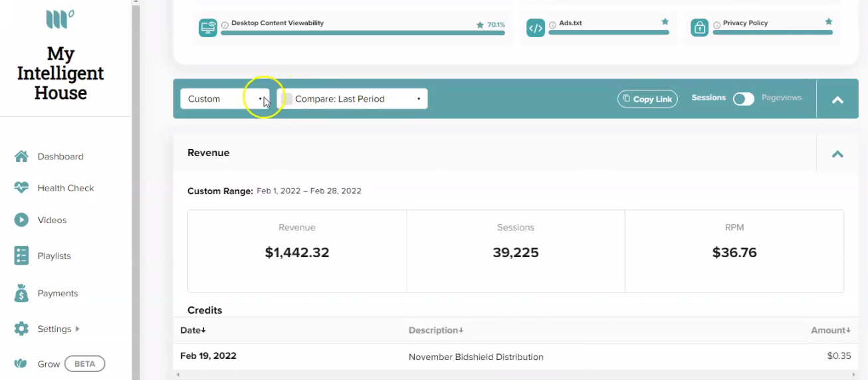The image size is (868, 380).
Task: Click the Health Check heart icon
Action: click(x=21, y=188)
